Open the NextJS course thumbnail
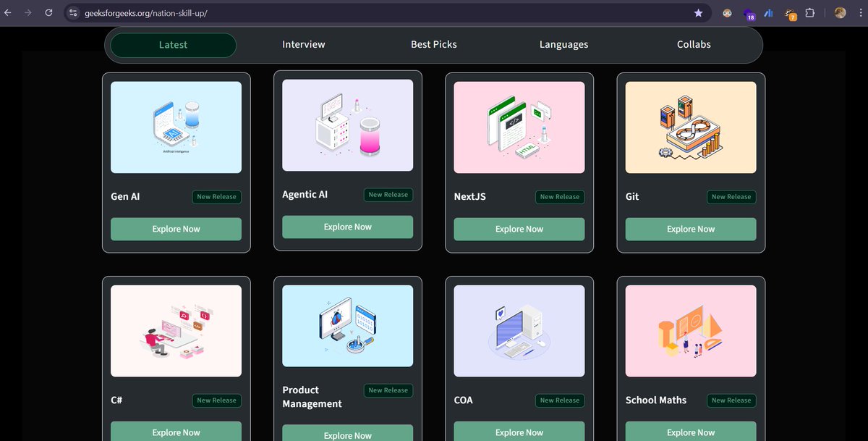868x441 pixels. (519, 127)
